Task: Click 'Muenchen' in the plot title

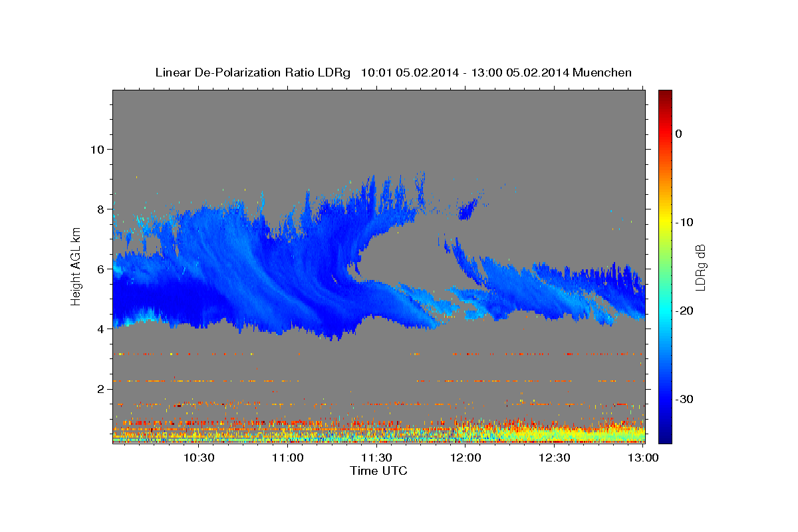Action: 603,72
